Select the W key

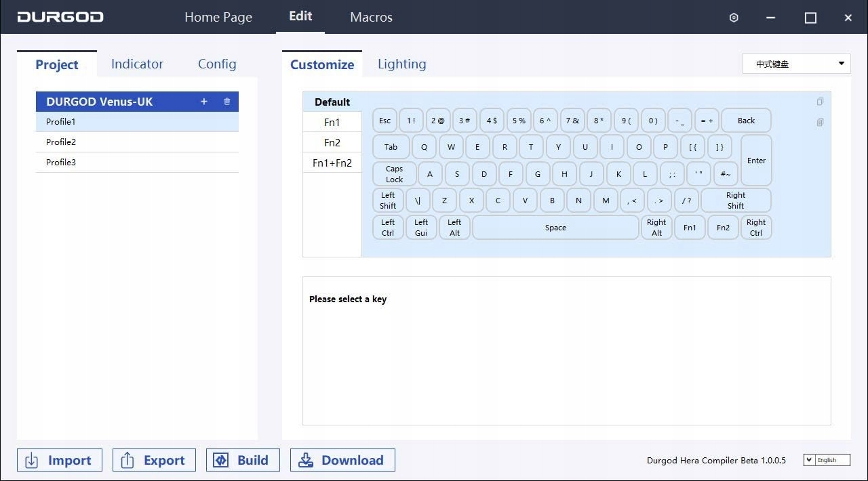click(x=451, y=147)
